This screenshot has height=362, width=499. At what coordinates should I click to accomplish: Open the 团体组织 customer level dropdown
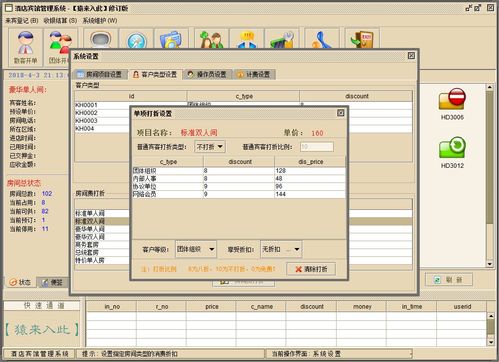196,249
